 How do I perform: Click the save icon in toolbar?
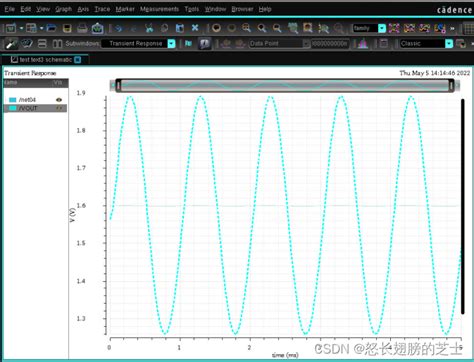tap(67, 28)
